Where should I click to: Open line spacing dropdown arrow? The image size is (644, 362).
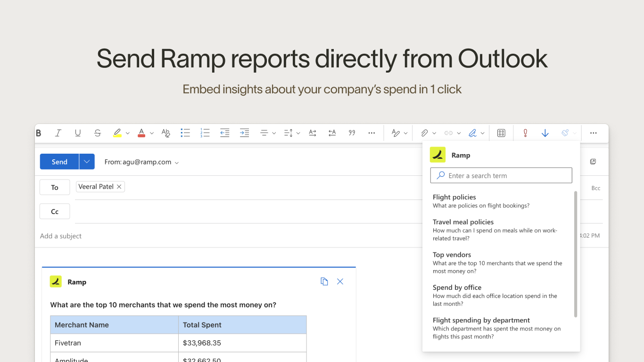298,133
